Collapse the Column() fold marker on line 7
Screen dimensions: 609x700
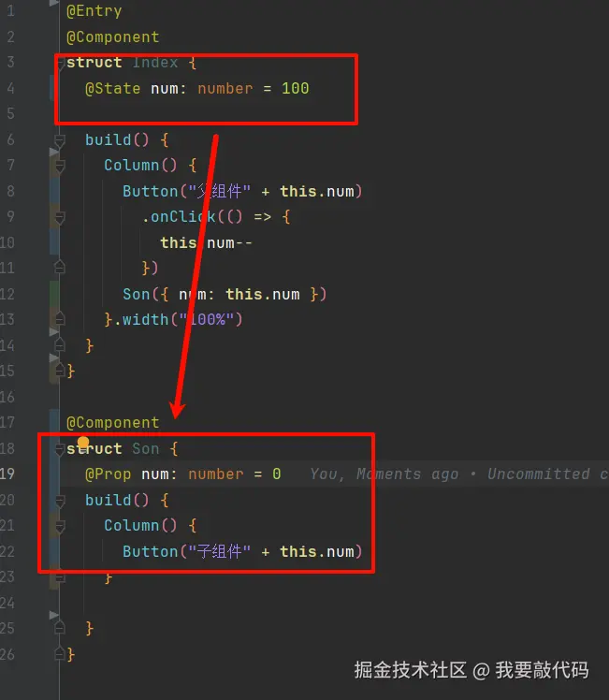(x=59, y=166)
